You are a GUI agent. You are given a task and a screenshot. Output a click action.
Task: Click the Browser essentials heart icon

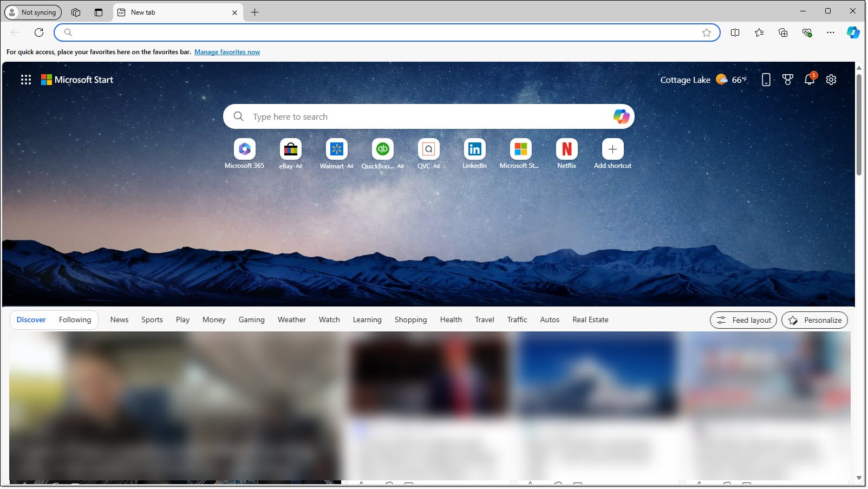807,32
